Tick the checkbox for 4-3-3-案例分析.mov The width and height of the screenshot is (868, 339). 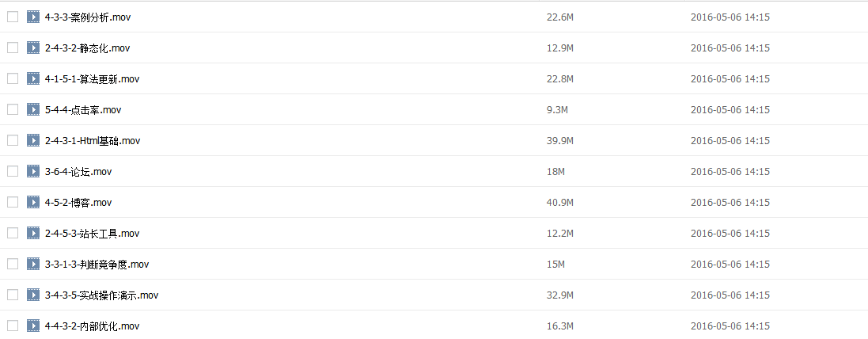(x=13, y=17)
